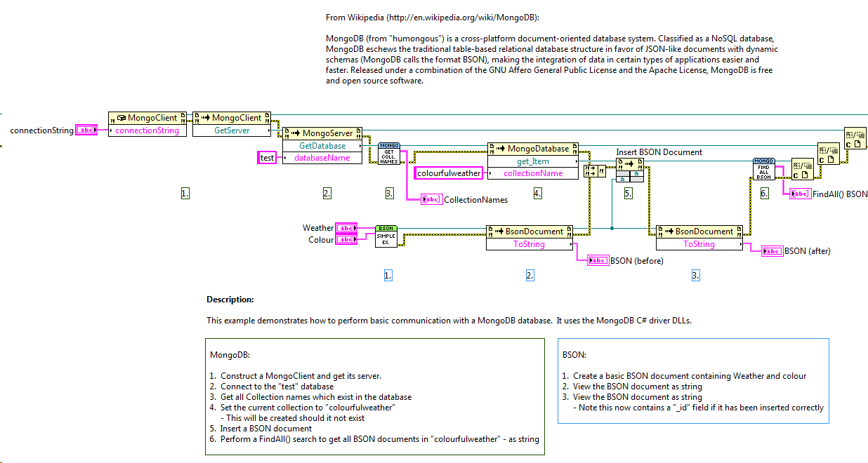
Task: Select the Mongo GET COLL NAMES subVI
Action: tap(389, 154)
